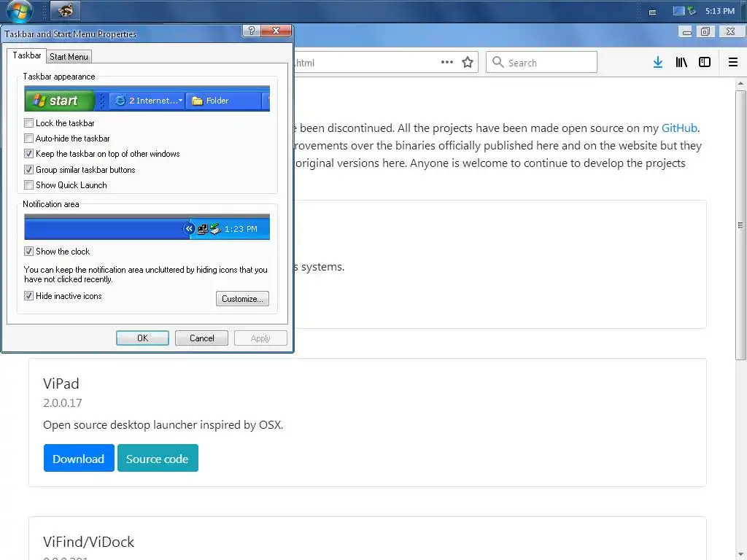Image resolution: width=747 pixels, height=560 pixels.
Task: Click the magnifier icon in the search box
Action: pyautogui.click(x=498, y=62)
